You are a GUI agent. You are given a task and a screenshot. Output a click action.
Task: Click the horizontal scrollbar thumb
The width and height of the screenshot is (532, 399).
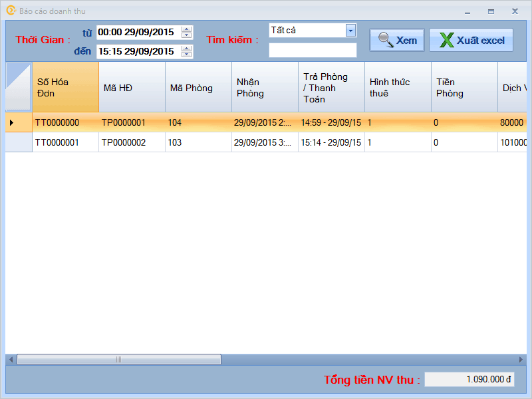coord(118,360)
